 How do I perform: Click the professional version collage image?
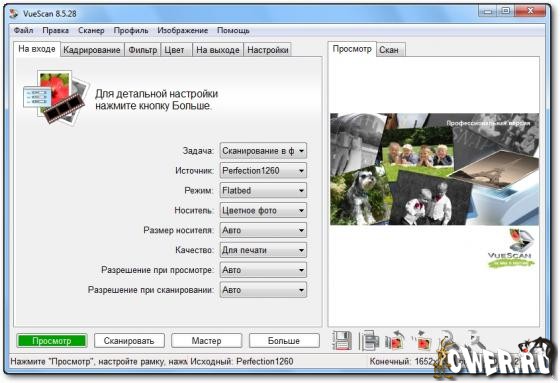click(434, 169)
